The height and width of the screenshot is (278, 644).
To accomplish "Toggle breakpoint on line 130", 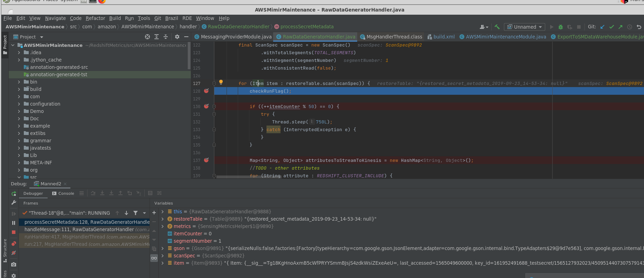I will (x=207, y=106).
